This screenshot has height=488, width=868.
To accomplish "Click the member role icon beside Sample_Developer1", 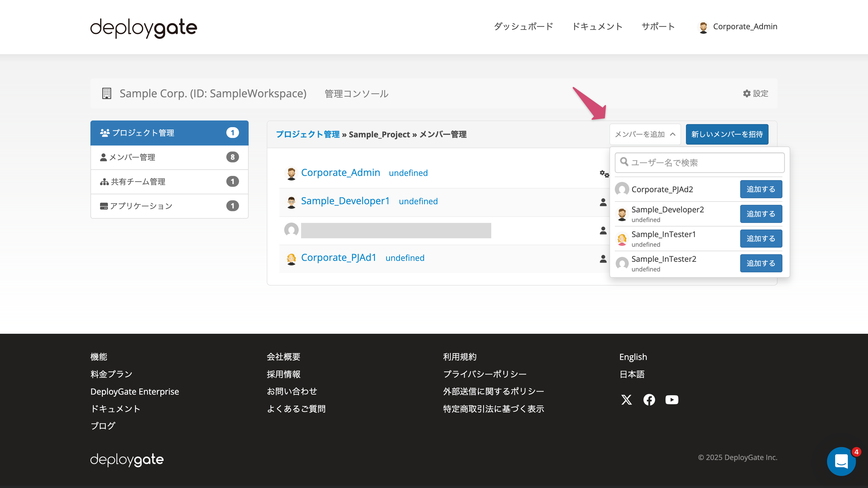I will 603,202.
